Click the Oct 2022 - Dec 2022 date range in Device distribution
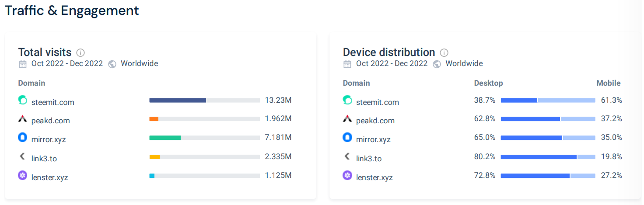The width and height of the screenshot is (644, 205). [392, 63]
